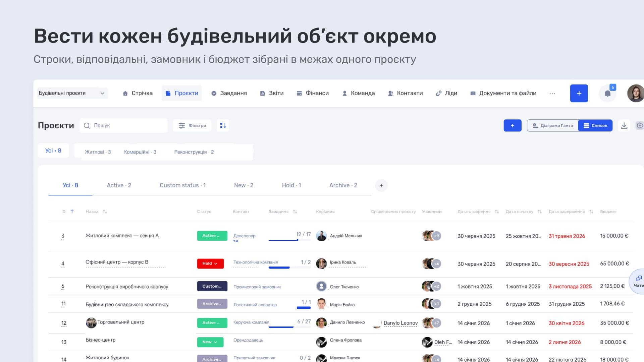Download the projects list

click(x=624, y=125)
